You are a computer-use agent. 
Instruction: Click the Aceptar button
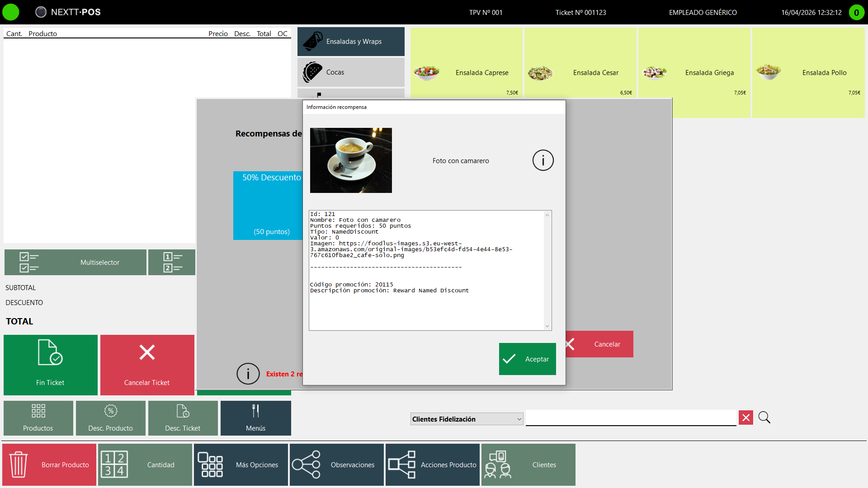click(528, 359)
